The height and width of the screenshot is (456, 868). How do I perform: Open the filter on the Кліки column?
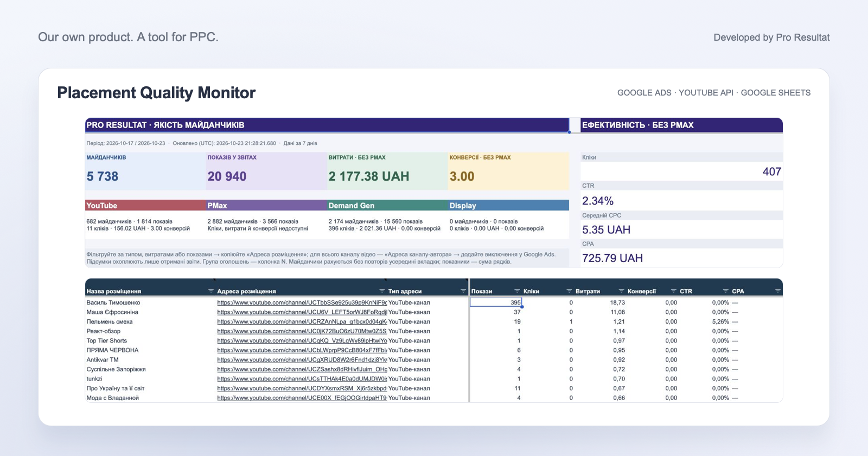click(569, 292)
